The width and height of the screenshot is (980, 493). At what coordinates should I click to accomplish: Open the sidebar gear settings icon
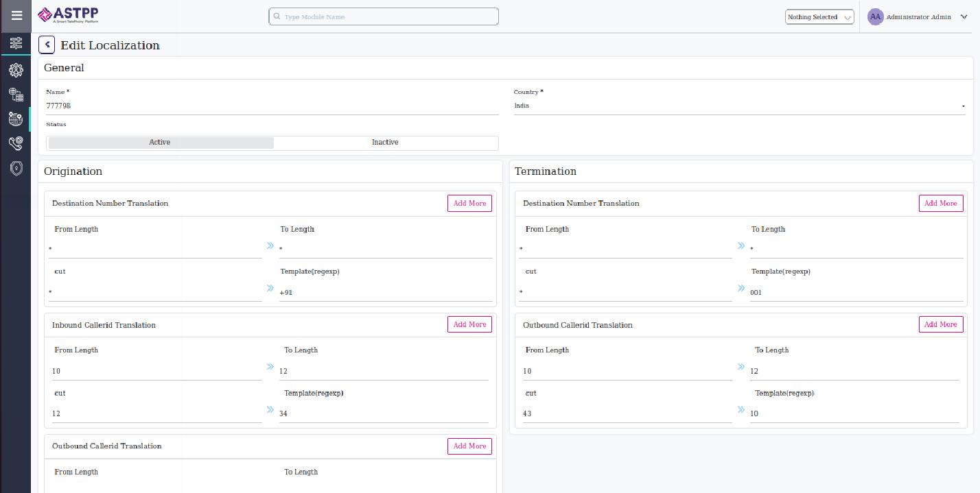[x=16, y=70]
